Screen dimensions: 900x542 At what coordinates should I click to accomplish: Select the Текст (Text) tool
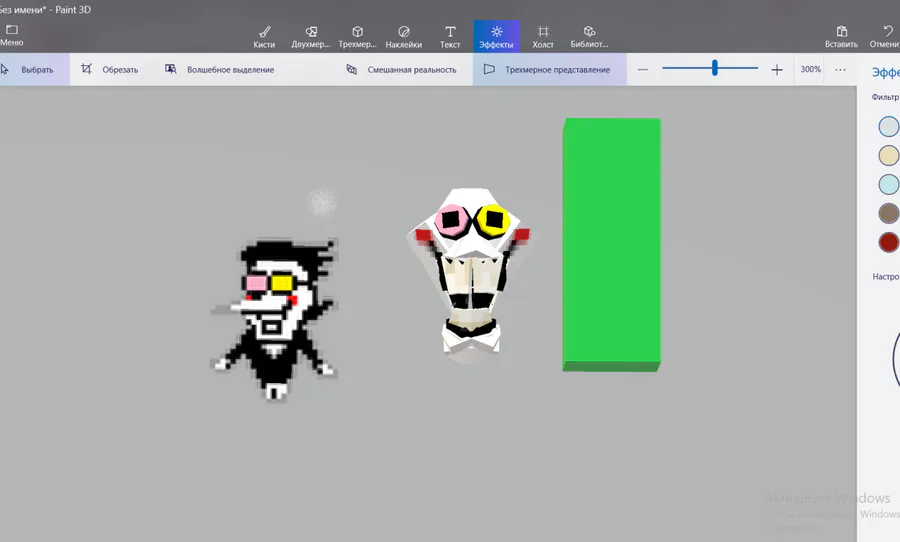coord(450,37)
